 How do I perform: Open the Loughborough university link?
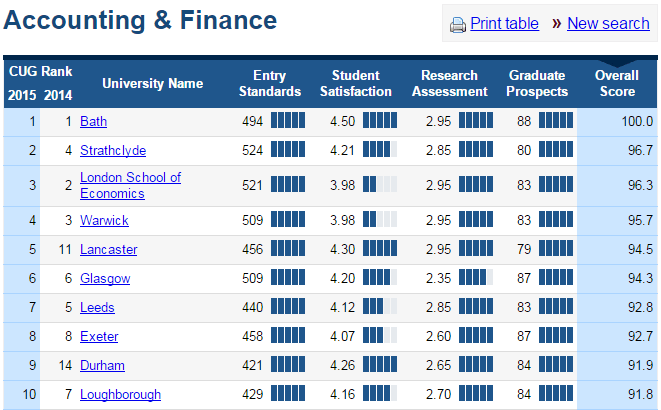121,395
